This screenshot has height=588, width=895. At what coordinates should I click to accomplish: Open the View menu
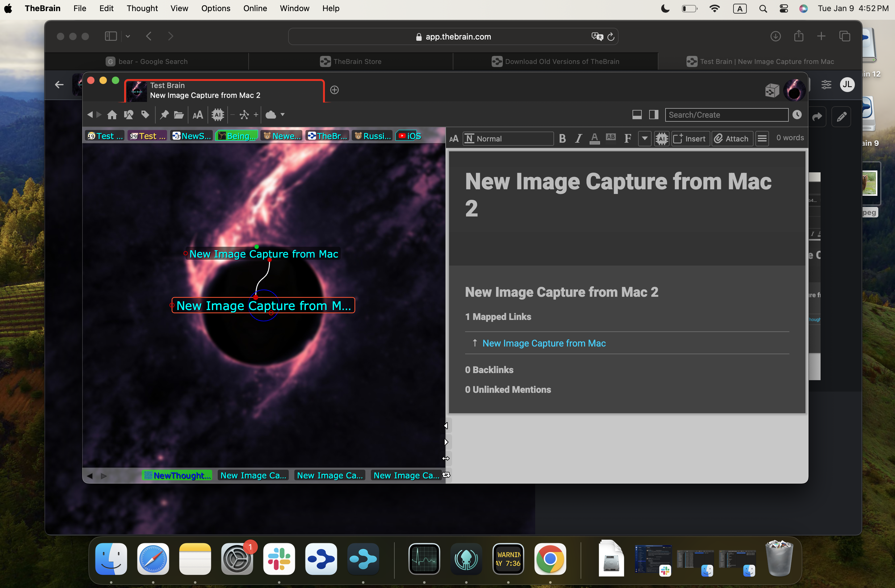[179, 8]
